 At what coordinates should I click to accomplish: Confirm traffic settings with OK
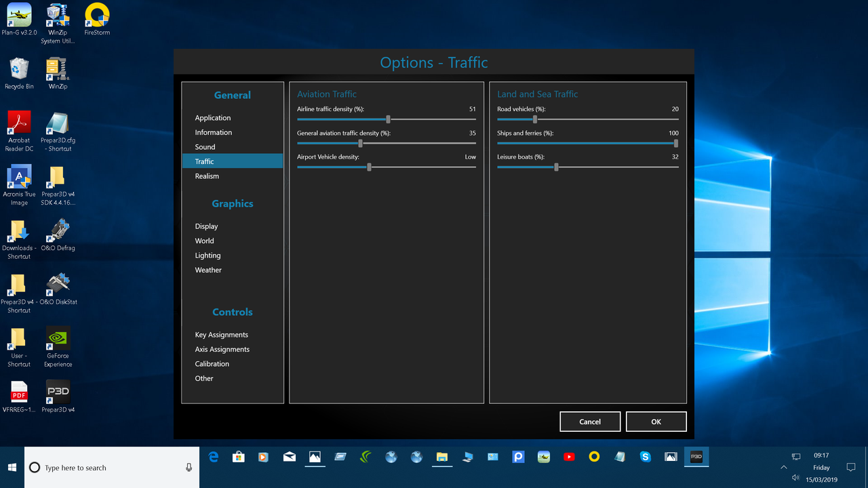coord(655,421)
